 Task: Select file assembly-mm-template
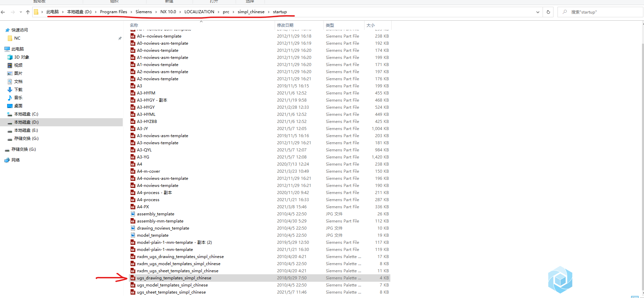coord(160,221)
